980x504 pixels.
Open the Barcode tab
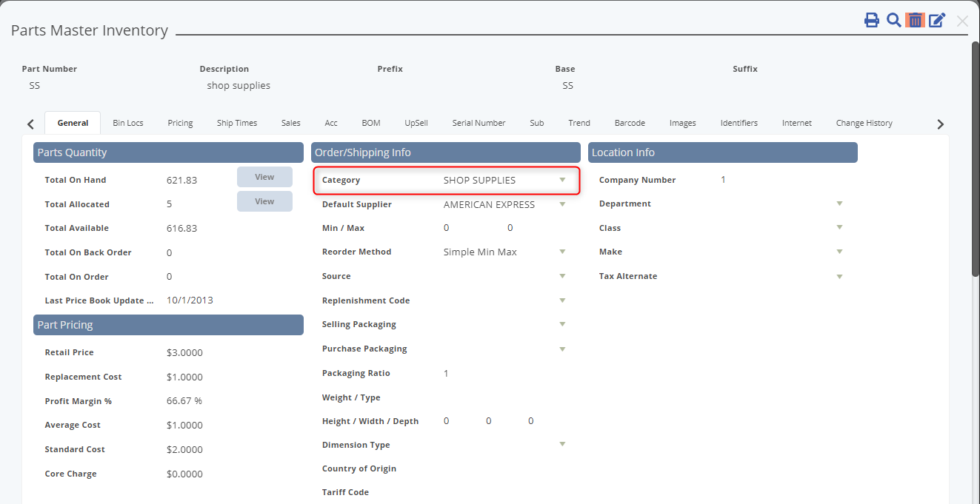[630, 123]
